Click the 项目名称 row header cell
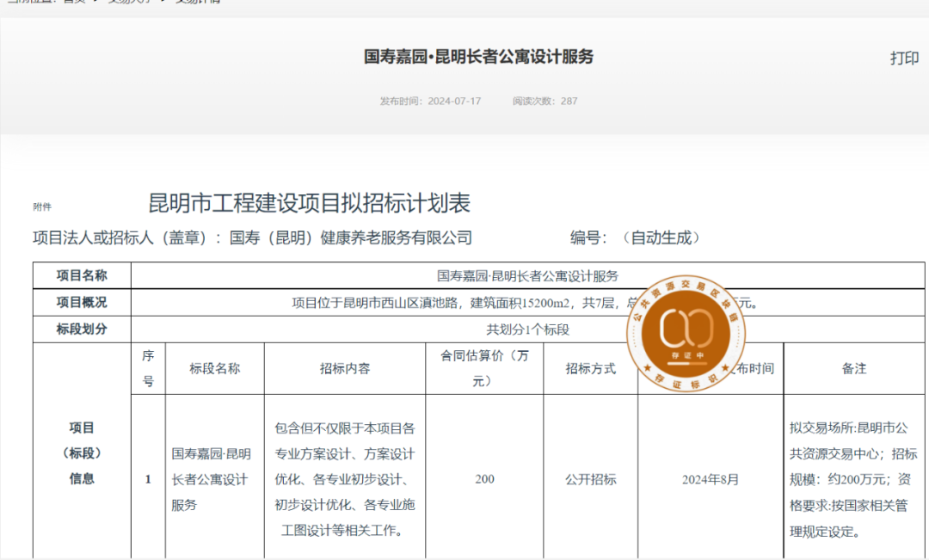 (82, 275)
